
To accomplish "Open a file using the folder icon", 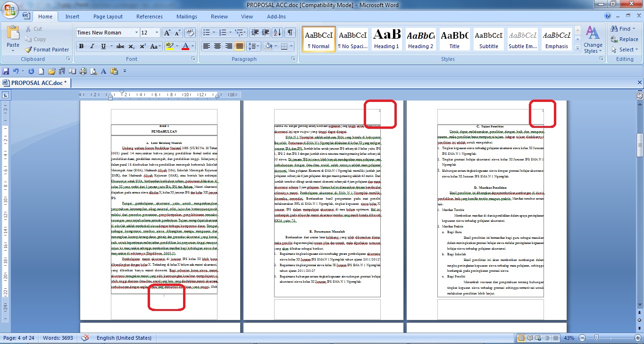I will (x=51, y=71).
